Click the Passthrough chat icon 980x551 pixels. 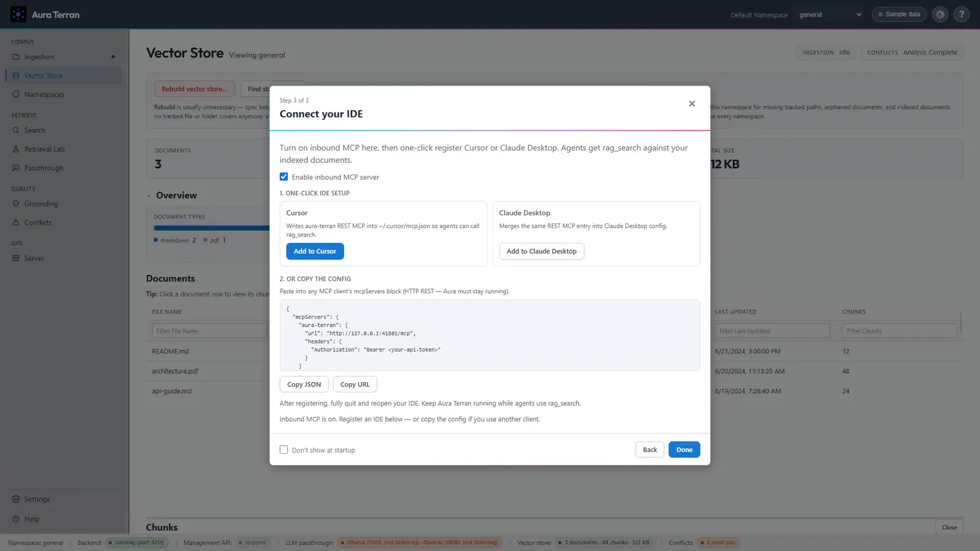click(16, 168)
